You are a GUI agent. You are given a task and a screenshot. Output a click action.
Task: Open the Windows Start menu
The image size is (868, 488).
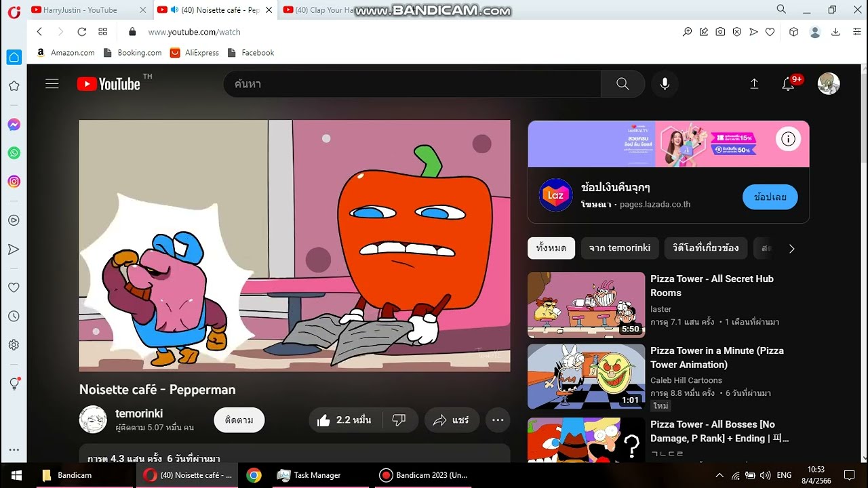[16, 475]
